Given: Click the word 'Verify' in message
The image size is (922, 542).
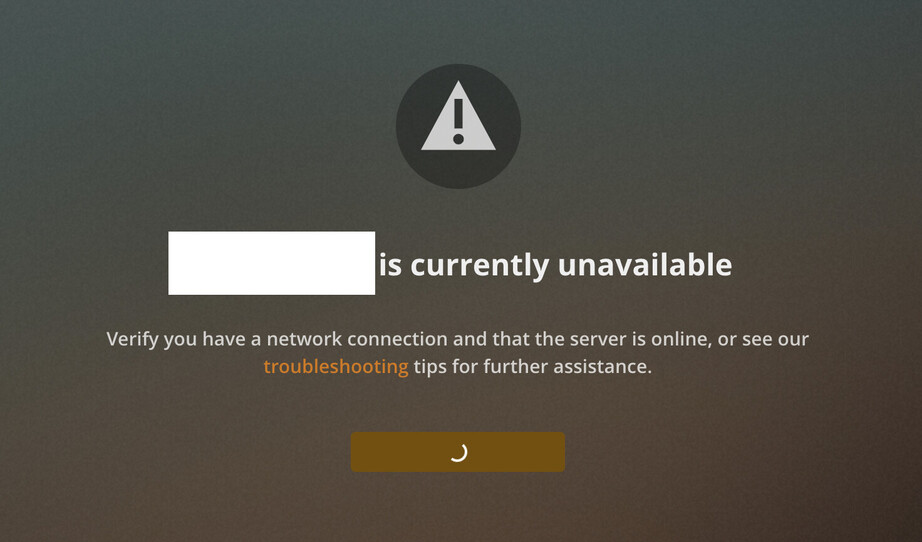Looking at the screenshot, I should tap(132, 340).
